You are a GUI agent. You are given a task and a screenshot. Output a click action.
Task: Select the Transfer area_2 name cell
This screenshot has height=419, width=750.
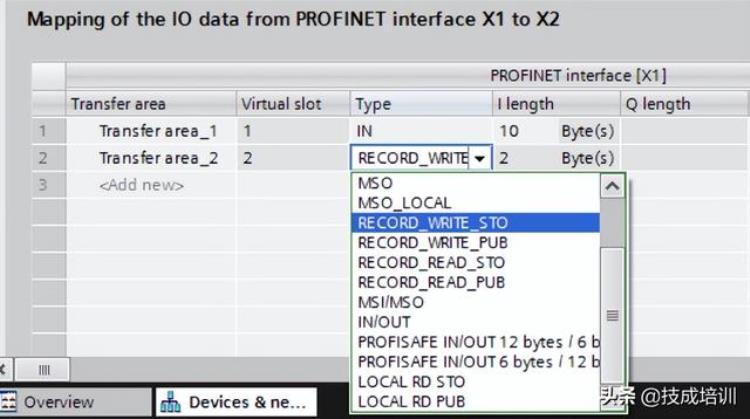tap(151, 158)
